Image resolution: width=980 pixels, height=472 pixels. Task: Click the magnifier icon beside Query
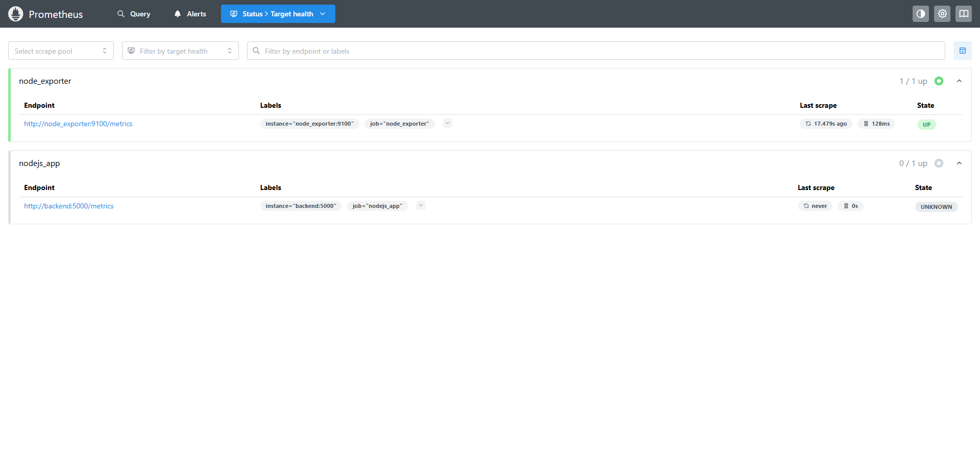[121, 14]
